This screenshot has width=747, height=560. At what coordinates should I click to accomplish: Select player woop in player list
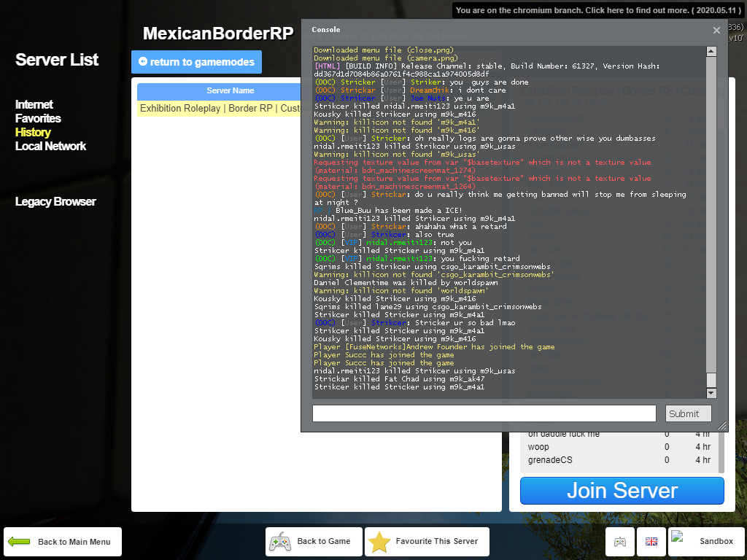click(619, 447)
